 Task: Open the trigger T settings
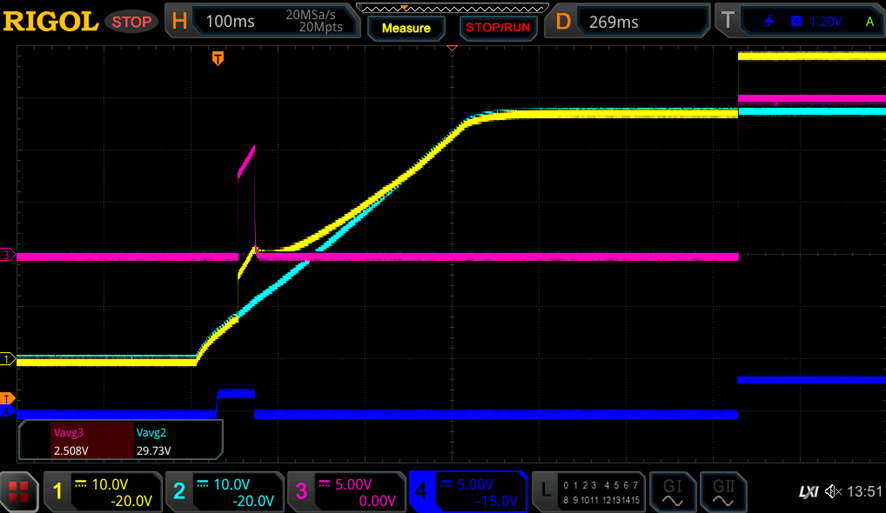click(x=728, y=21)
